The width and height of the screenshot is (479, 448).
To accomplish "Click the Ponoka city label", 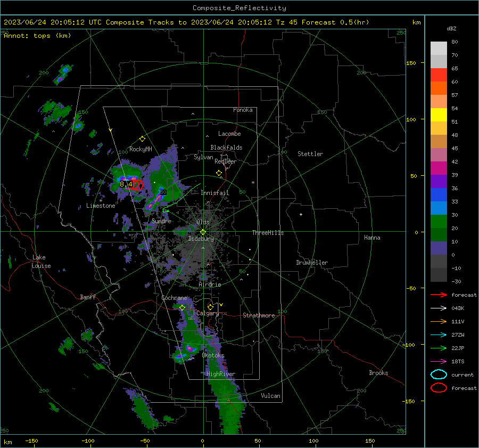I will (243, 110).
